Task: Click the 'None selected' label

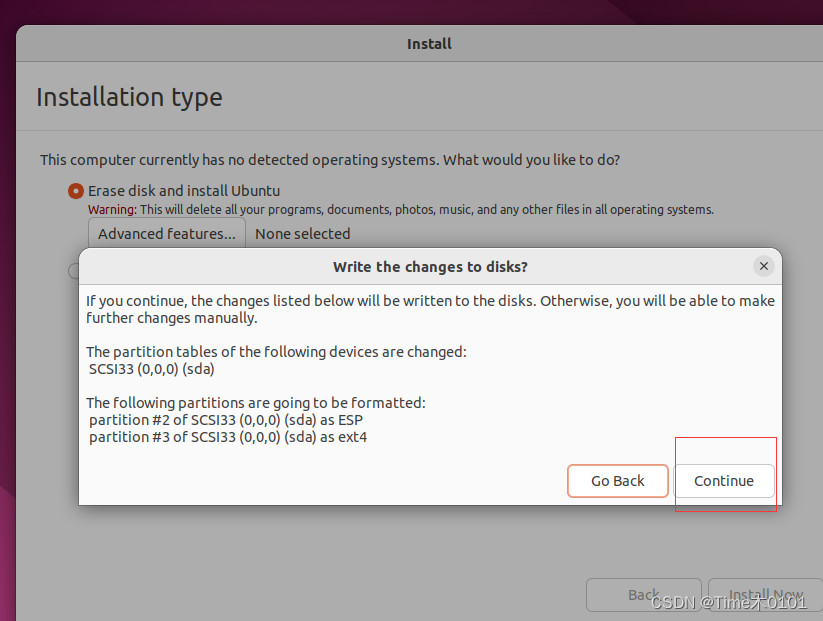Action: [x=302, y=234]
